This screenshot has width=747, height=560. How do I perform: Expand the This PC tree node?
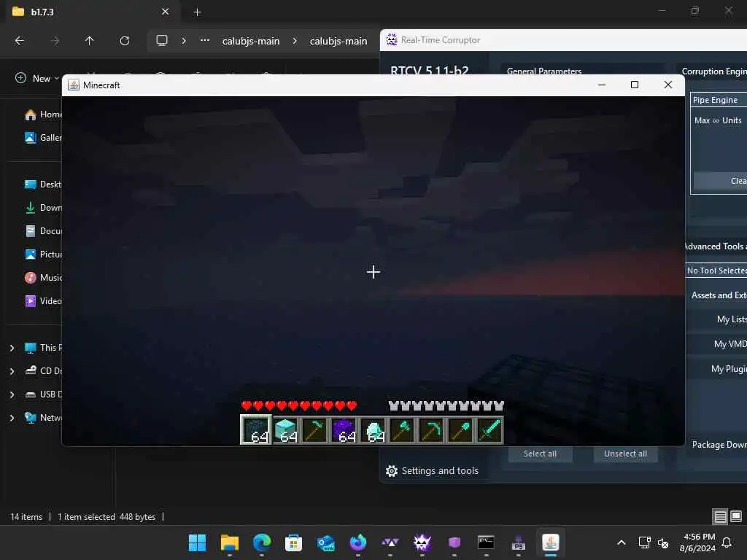12,348
